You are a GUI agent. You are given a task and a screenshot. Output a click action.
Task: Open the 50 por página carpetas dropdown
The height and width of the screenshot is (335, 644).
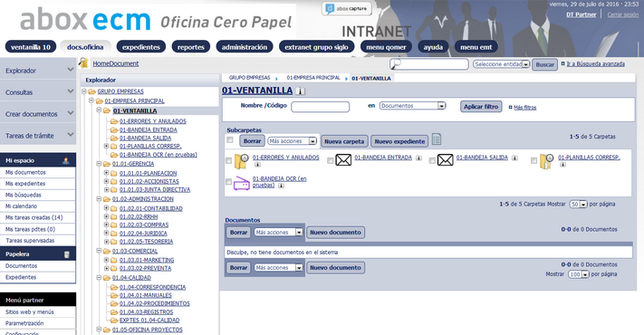[578, 204]
